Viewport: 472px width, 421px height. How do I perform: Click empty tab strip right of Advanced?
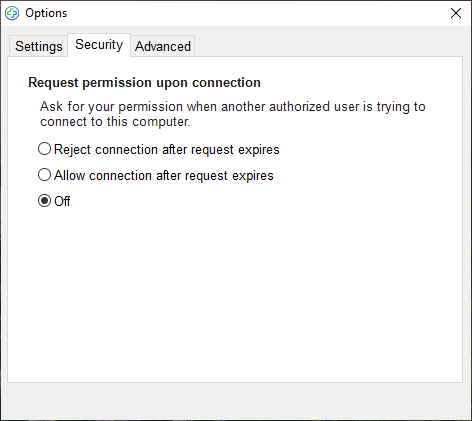328,45
